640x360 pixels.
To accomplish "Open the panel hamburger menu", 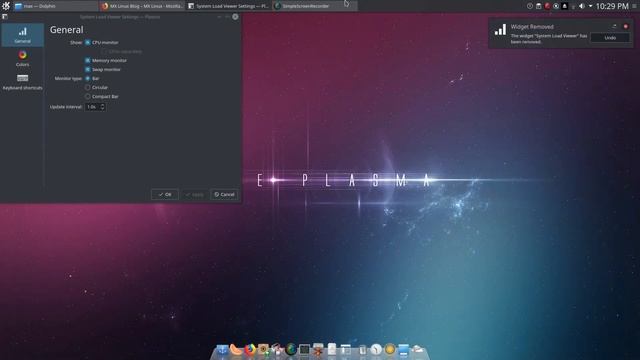I will pos(634,6).
